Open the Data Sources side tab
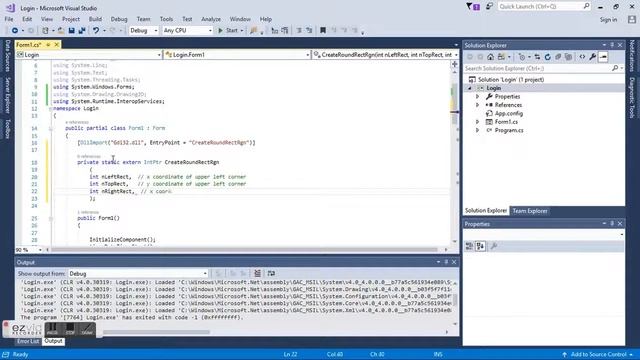This screenshot has width=640, height=360. coord(7,56)
